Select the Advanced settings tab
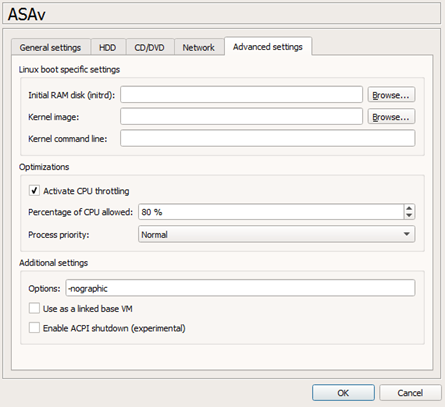 coord(268,46)
